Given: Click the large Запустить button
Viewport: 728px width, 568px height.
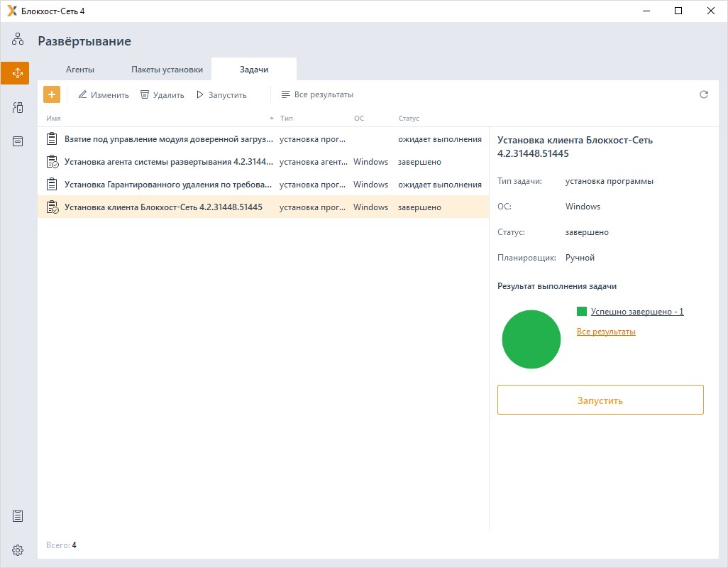Looking at the screenshot, I should 600,400.
